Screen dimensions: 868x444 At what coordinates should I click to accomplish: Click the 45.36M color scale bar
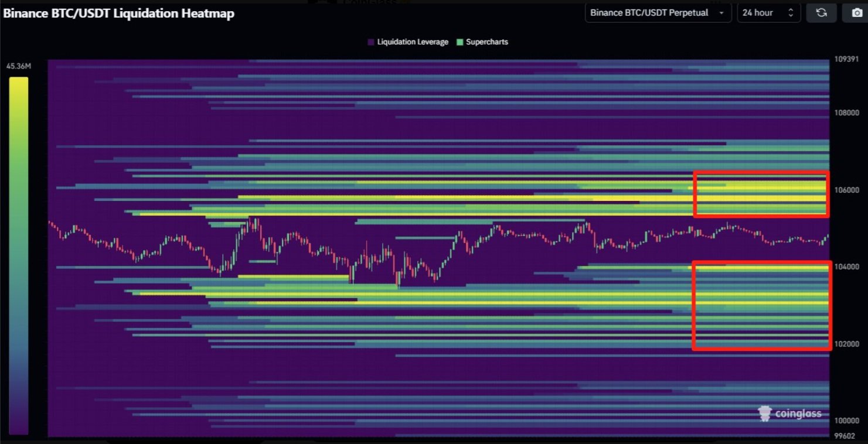point(19,256)
